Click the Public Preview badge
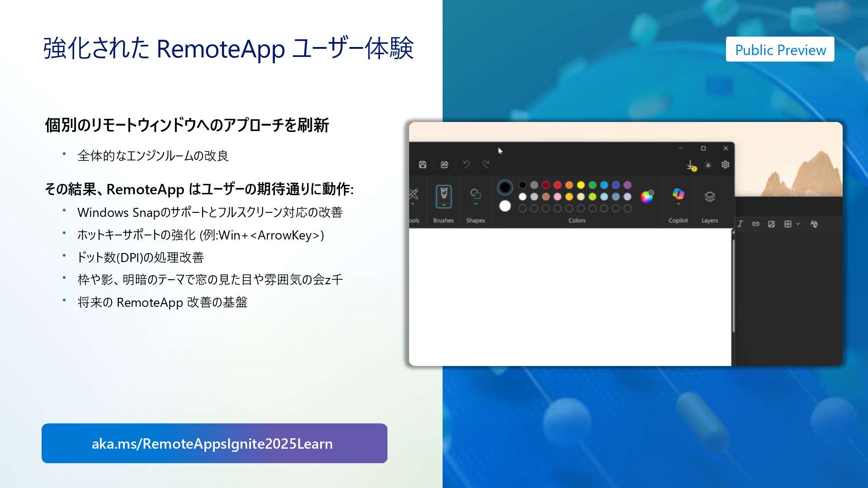The height and width of the screenshot is (488, 868). [780, 50]
